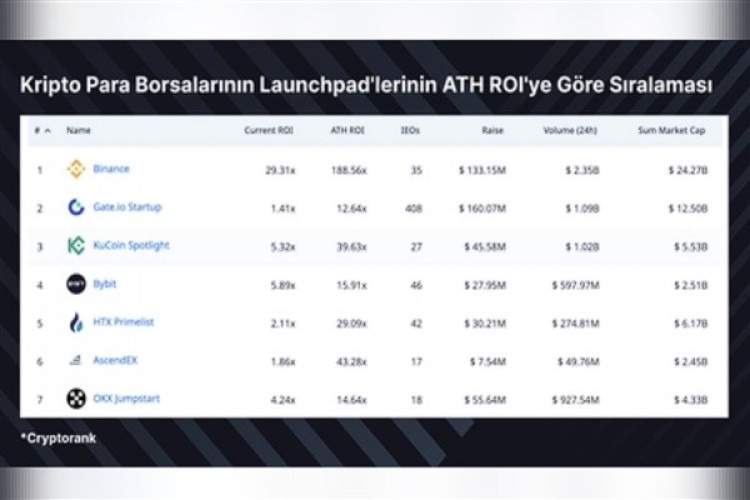750x500 pixels.
Task: Open the Binance launchpad link
Action: [x=111, y=168]
